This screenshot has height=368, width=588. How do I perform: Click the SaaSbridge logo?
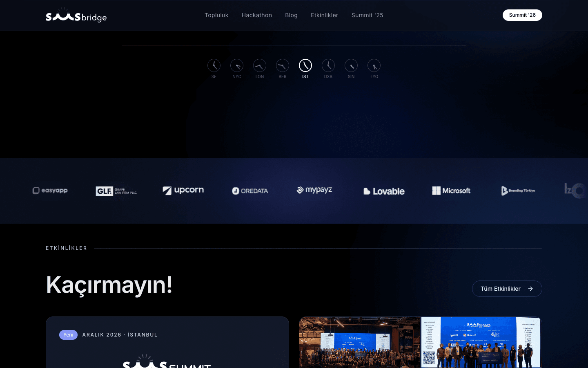coord(76,16)
